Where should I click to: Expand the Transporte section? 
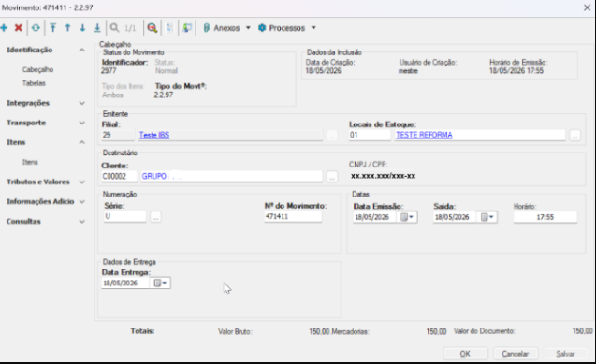[81, 123]
